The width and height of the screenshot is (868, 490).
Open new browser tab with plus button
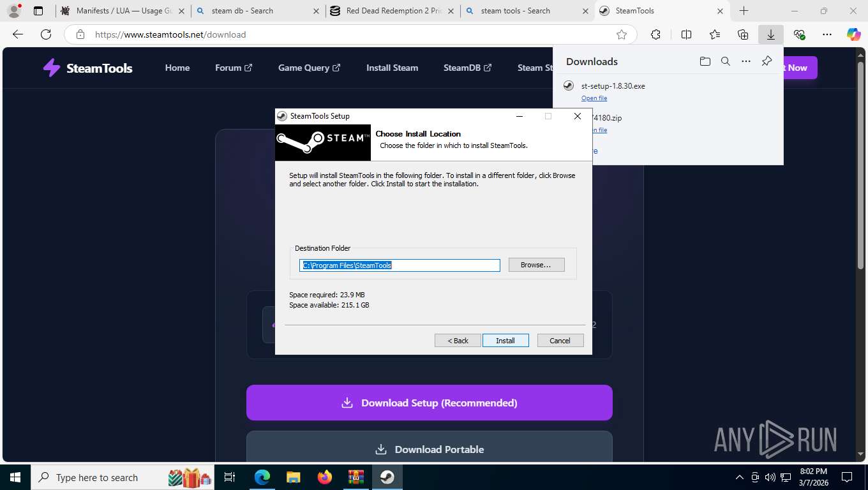pyautogui.click(x=744, y=11)
